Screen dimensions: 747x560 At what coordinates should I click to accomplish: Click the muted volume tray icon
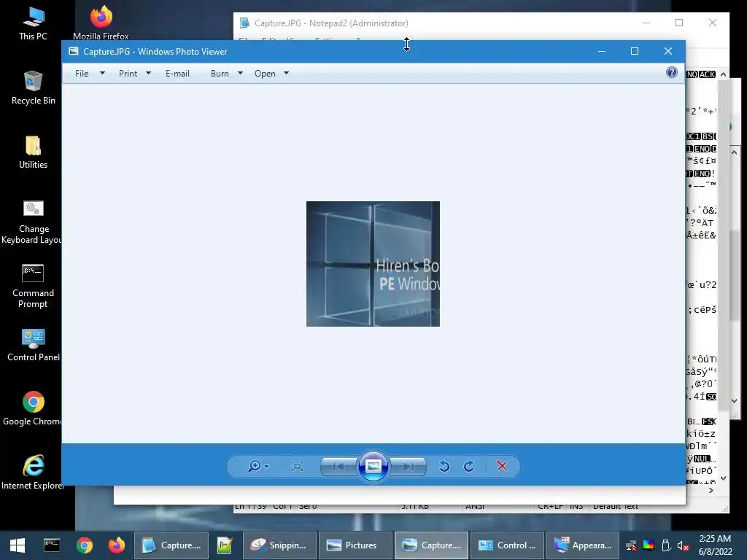[x=683, y=545]
